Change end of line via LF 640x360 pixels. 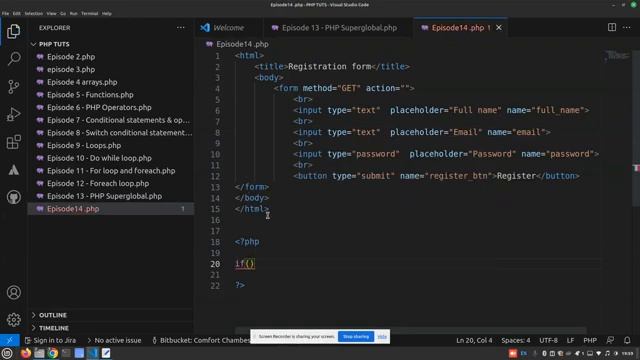(x=570, y=340)
